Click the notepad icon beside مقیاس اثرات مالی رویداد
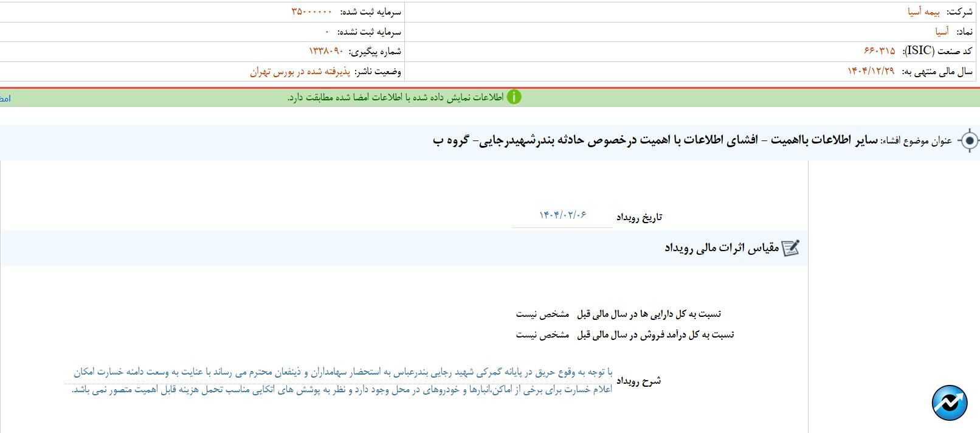980x433 pixels. click(790, 248)
